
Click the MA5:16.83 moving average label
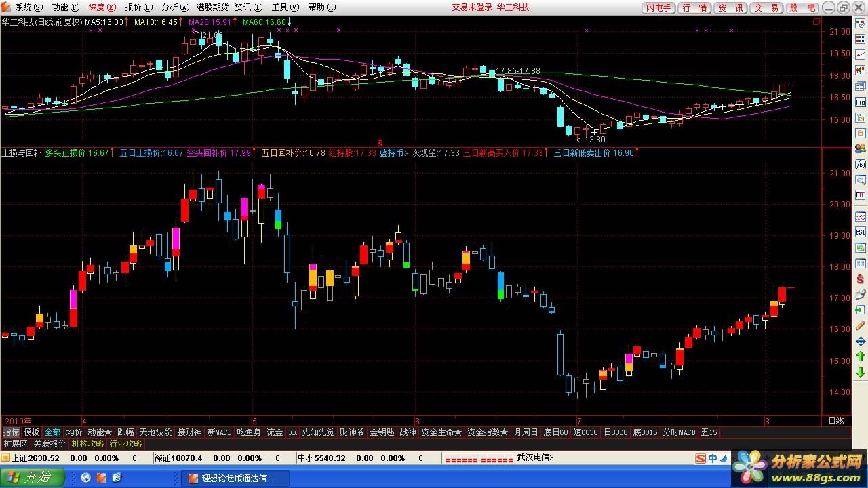104,22
